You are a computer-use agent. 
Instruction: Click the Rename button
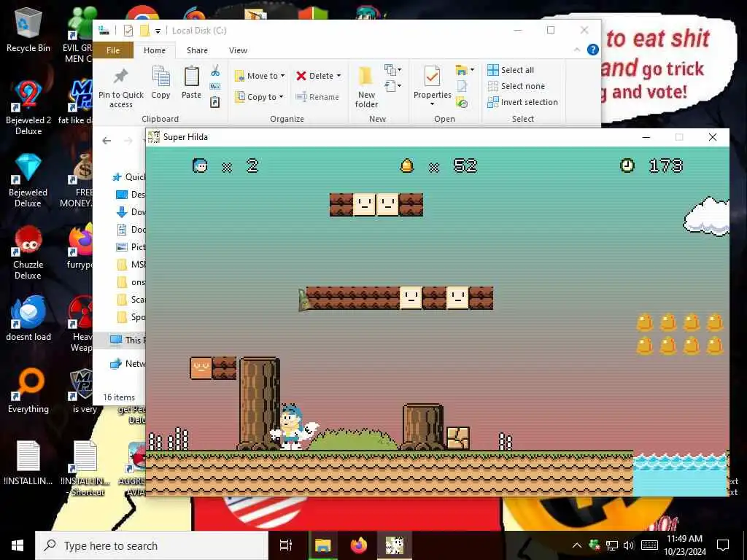pos(317,97)
